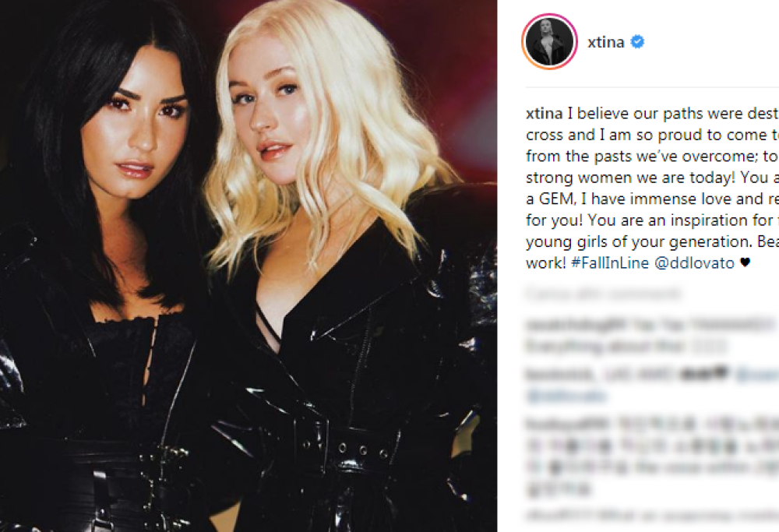
Task: Open the first blurred commenter's username
Action: [x=574, y=326]
